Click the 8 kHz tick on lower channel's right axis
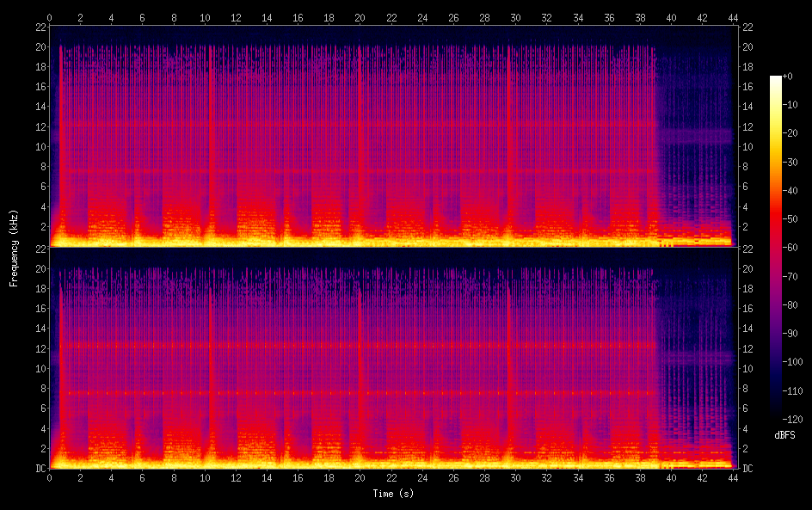The image size is (812, 510). tap(745, 389)
